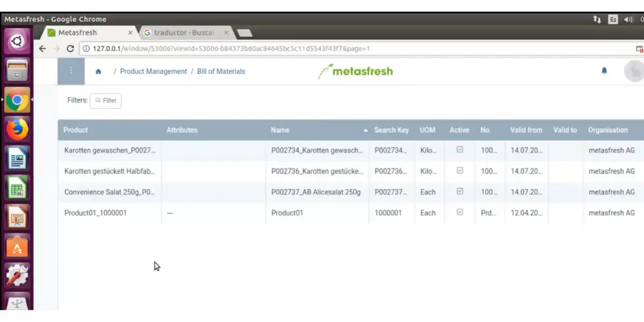Click the site info icon in the address bar
644x322 pixels.
click(x=86, y=48)
